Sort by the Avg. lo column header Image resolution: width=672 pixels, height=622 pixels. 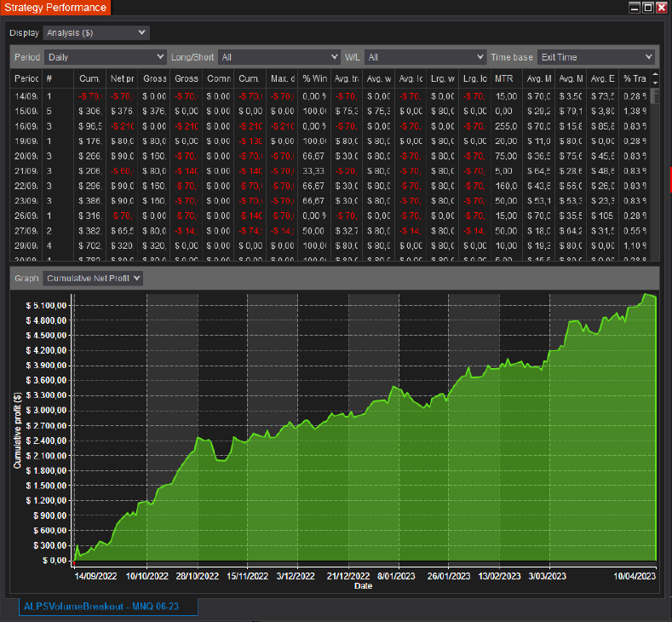411,78
